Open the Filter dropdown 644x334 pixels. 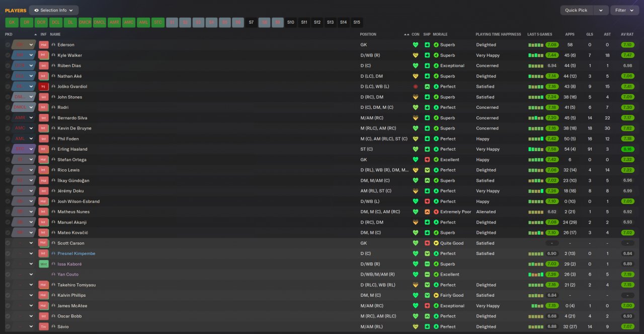[624, 10]
